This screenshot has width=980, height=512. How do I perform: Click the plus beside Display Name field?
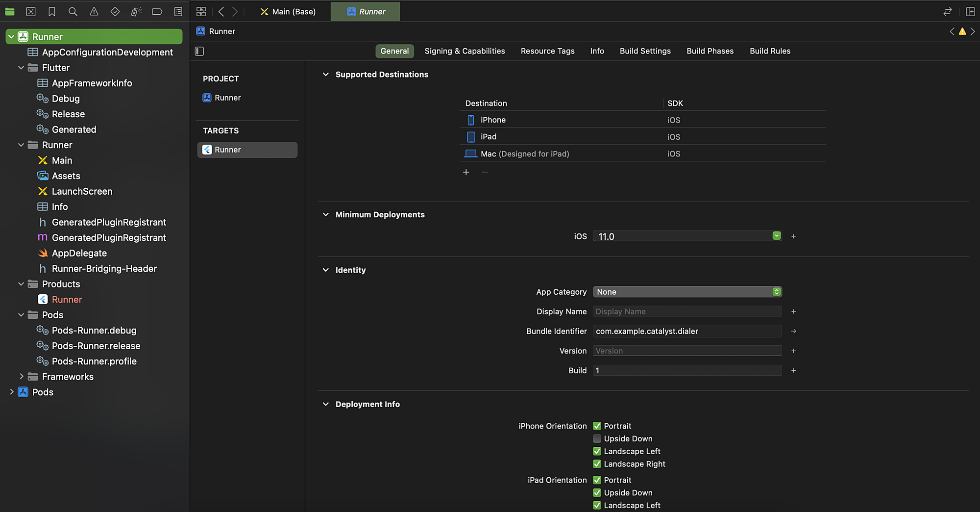coord(793,312)
